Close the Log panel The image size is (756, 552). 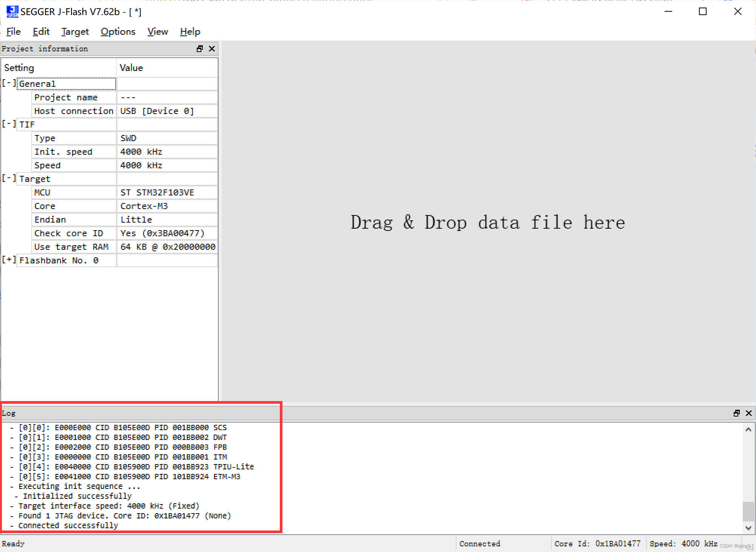click(x=749, y=413)
